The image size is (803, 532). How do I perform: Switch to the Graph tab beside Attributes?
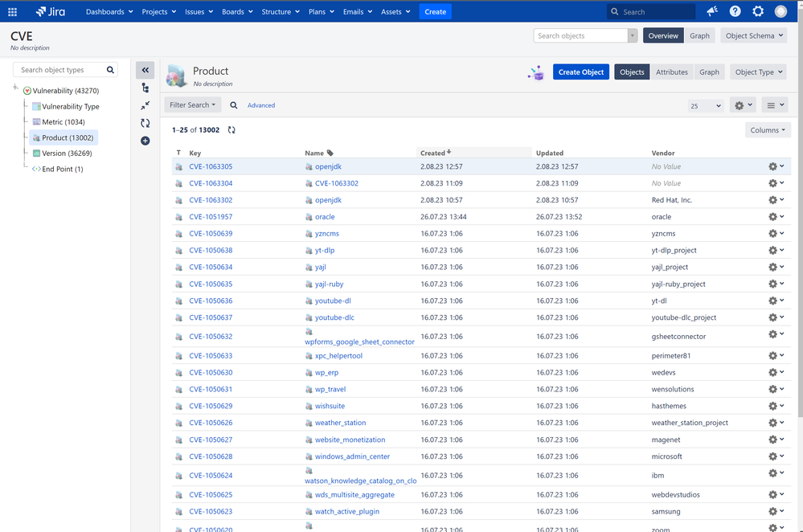tap(709, 72)
